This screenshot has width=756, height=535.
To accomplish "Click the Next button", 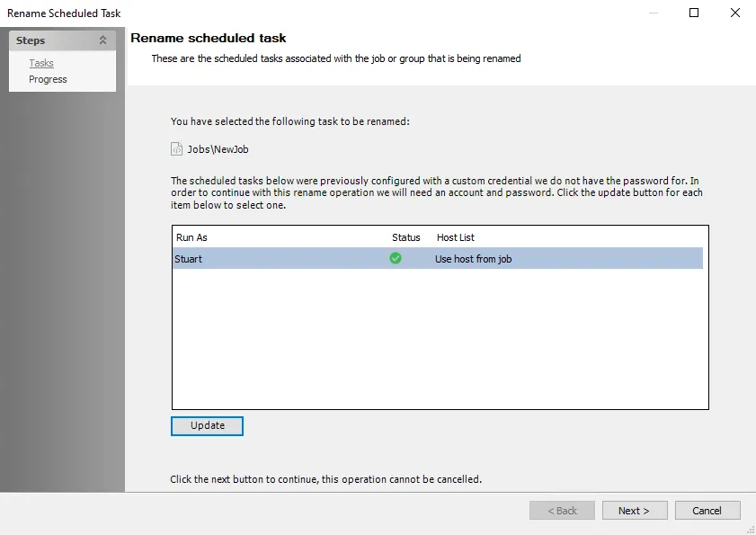I will [635, 511].
